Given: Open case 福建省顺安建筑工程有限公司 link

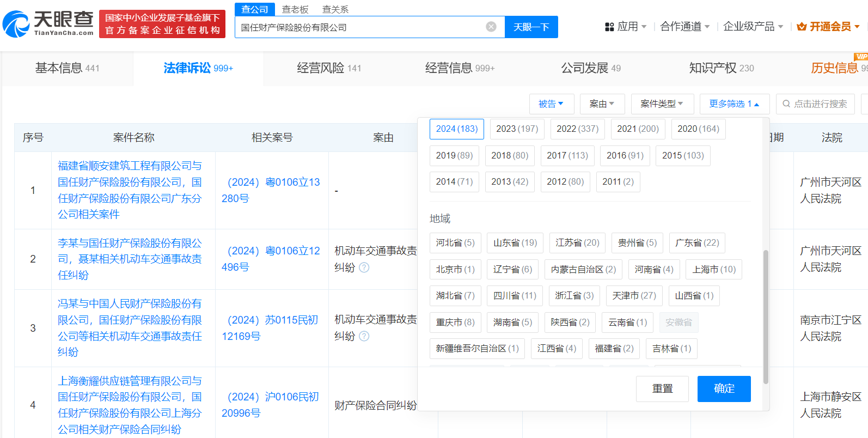Looking at the screenshot, I should coord(130,190).
